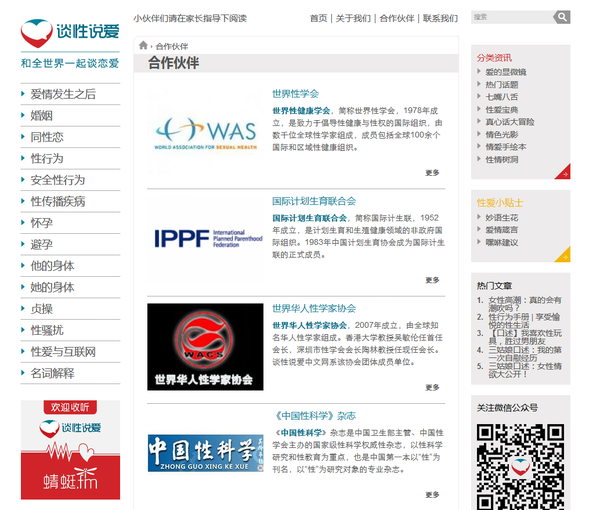
Task: Open 联系我们 in top navigation
Action: point(440,18)
